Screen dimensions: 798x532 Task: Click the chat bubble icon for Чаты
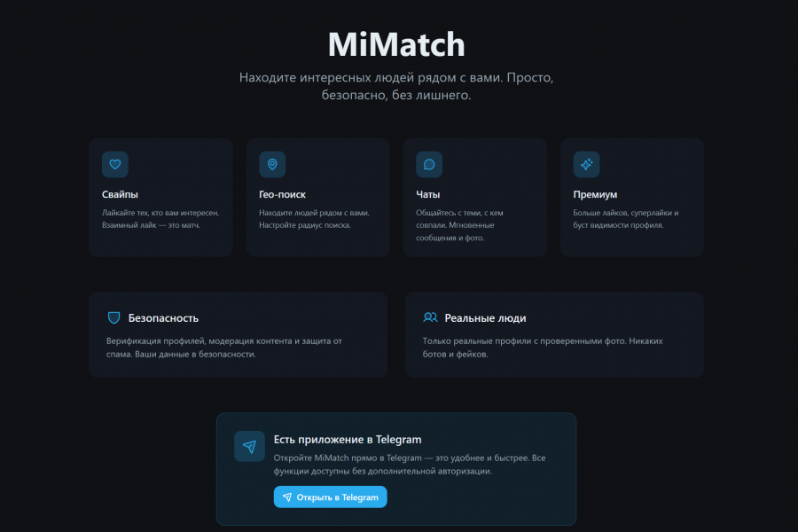pos(429,164)
